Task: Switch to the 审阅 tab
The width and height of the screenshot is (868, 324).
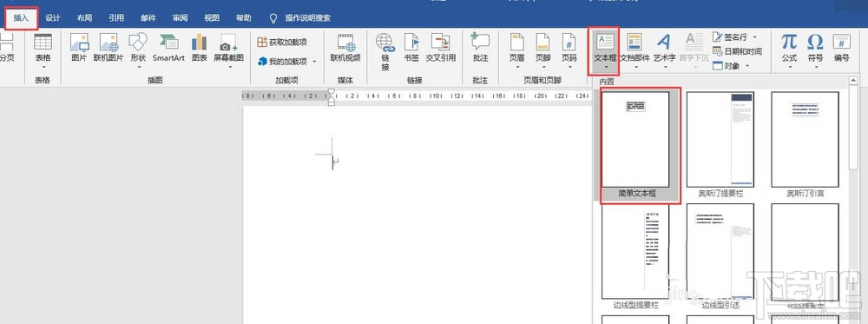Action: (180, 17)
